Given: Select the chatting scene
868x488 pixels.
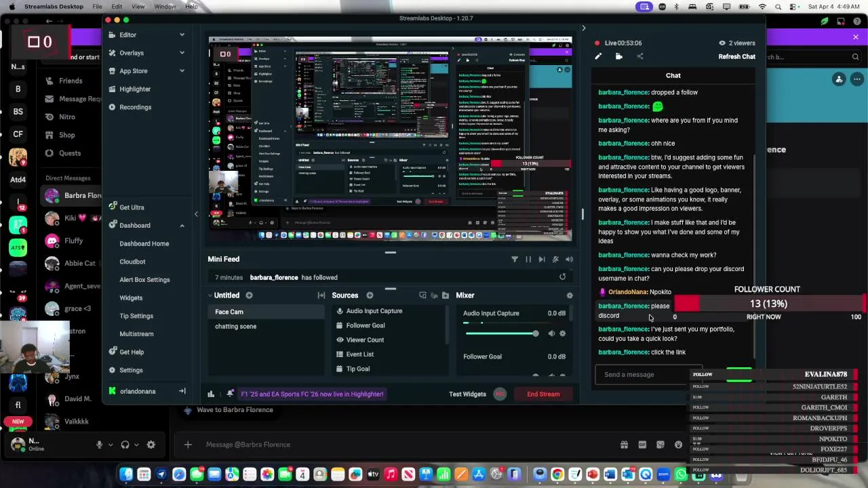Looking at the screenshot, I should click(x=267, y=326).
